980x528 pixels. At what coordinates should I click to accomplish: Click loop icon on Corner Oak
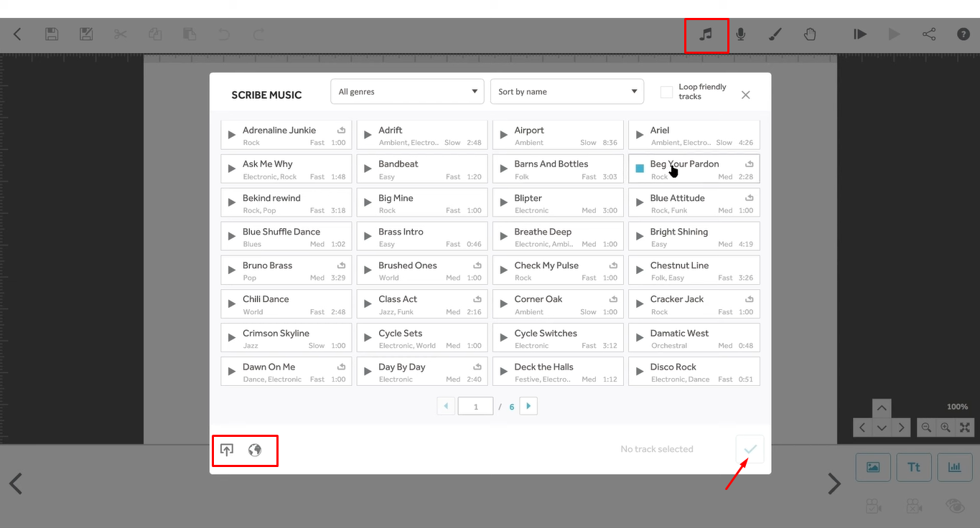[613, 298]
